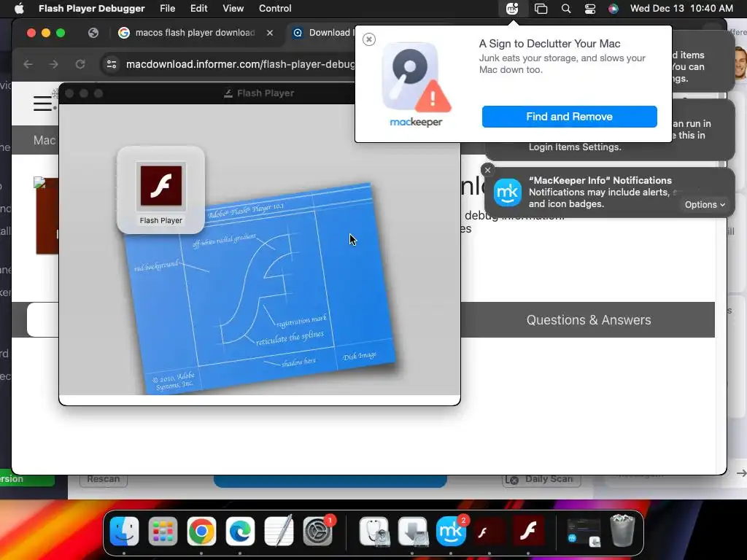Click the Flash Player Debugger Dock icon

(x=528, y=532)
